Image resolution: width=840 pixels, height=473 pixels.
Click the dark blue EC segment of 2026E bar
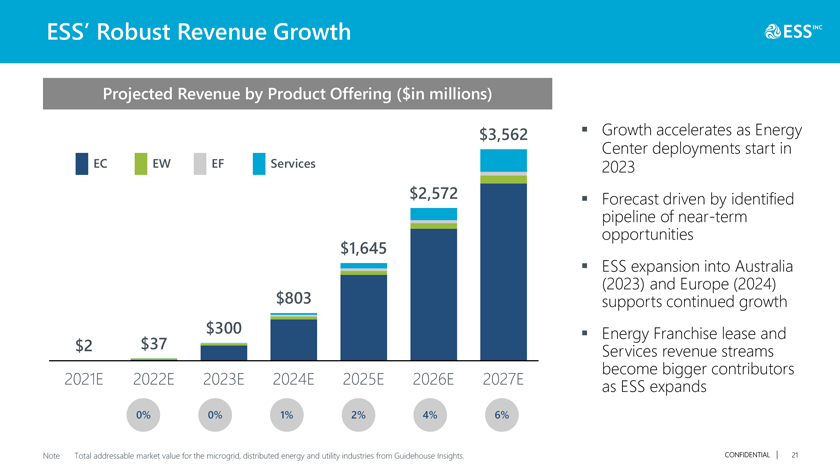pyautogui.click(x=433, y=294)
